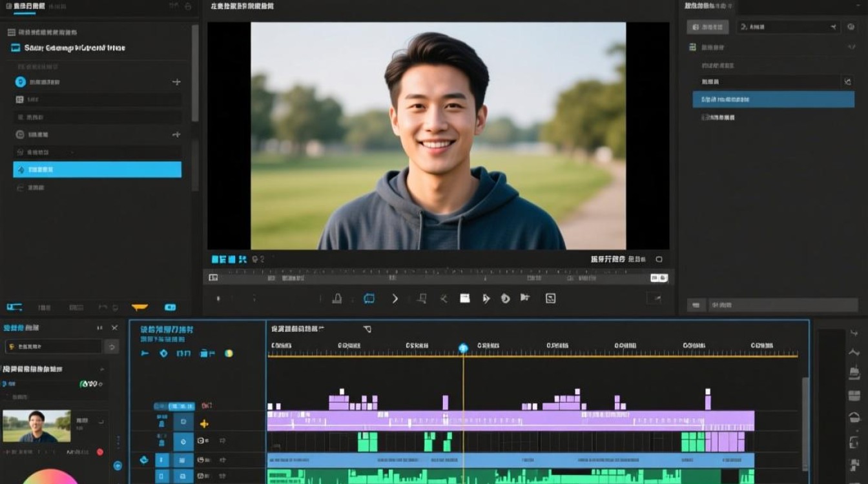The height and width of the screenshot is (484, 868).
Task: Select the highlighted blue frame icon under the preview
Action: 369,298
